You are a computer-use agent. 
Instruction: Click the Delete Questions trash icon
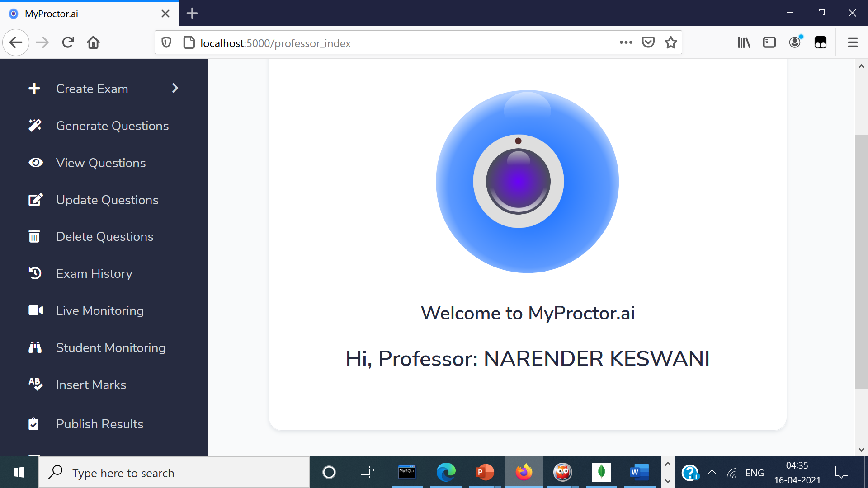pyautogui.click(x=34, y=236)
